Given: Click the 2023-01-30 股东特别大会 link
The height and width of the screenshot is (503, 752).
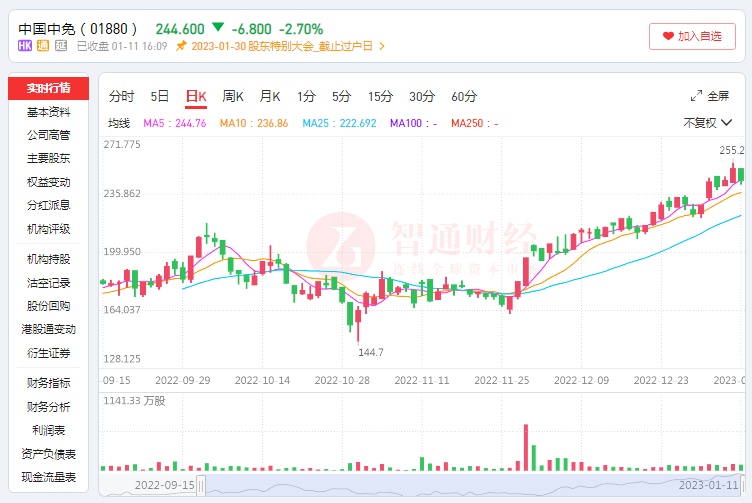Looking at the screenshot, I should coord(282,46).
